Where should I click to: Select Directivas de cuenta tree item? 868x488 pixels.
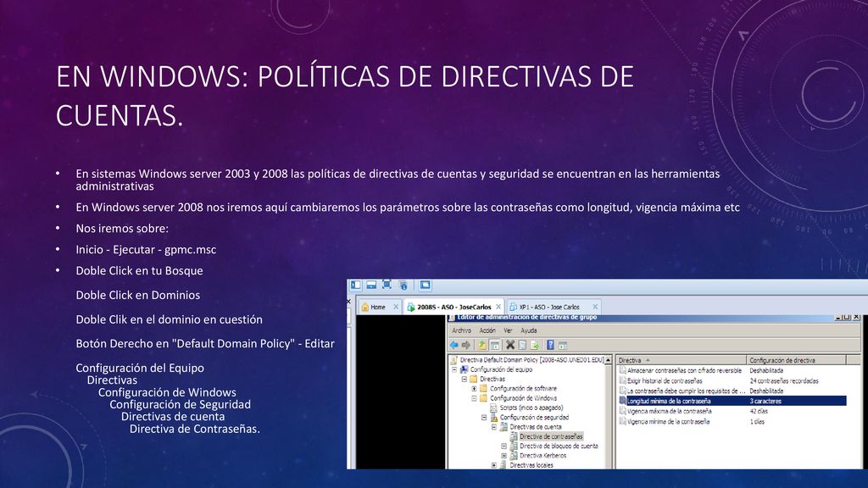(536, 427)
